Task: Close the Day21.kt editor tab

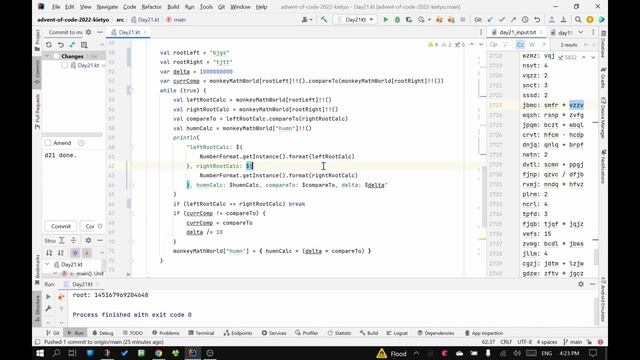Action: [x=145, y=32]
